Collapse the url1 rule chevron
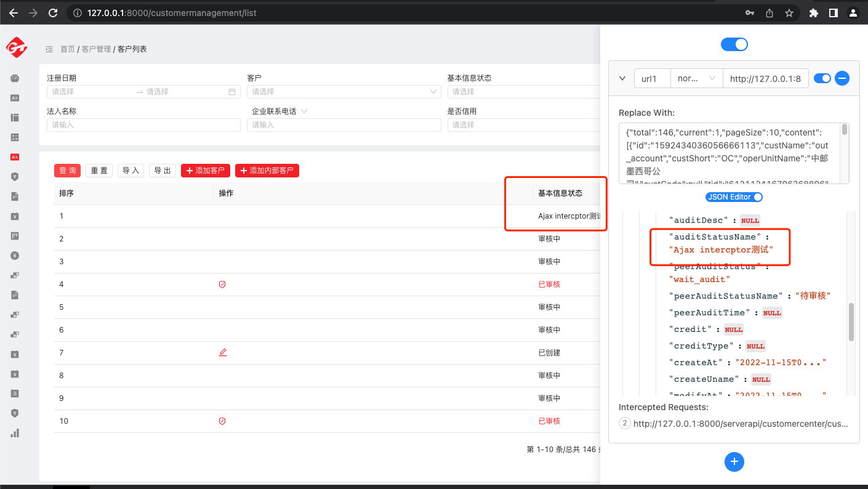This screenshot has width=868, height=489. [622, 79]
